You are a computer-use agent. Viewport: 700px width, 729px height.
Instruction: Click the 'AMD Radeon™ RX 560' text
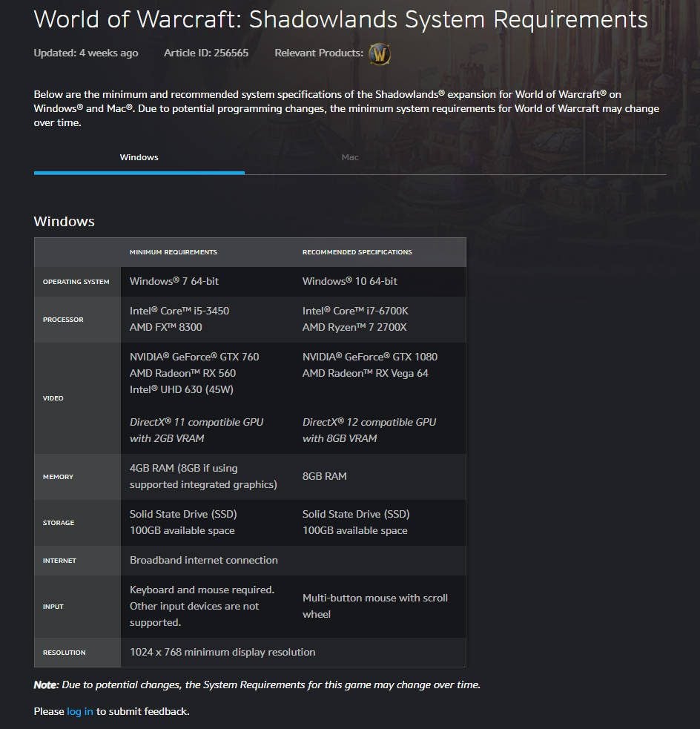[x=182, y=373]
